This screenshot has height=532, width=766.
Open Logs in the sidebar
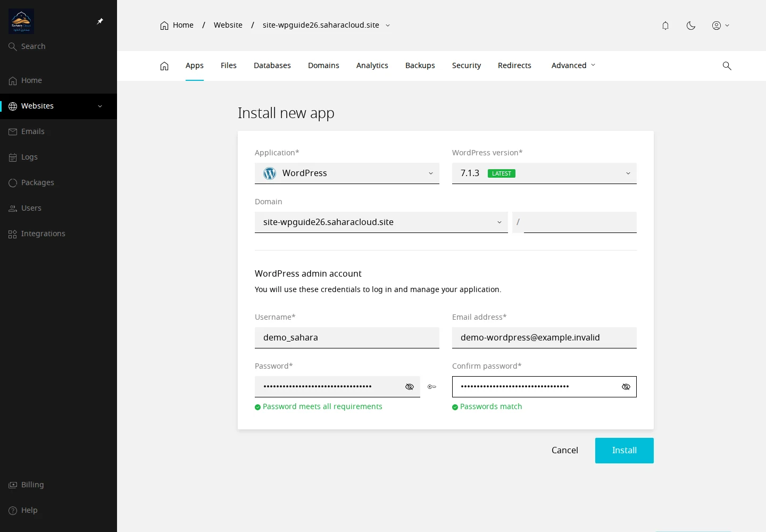click(59, 157)
